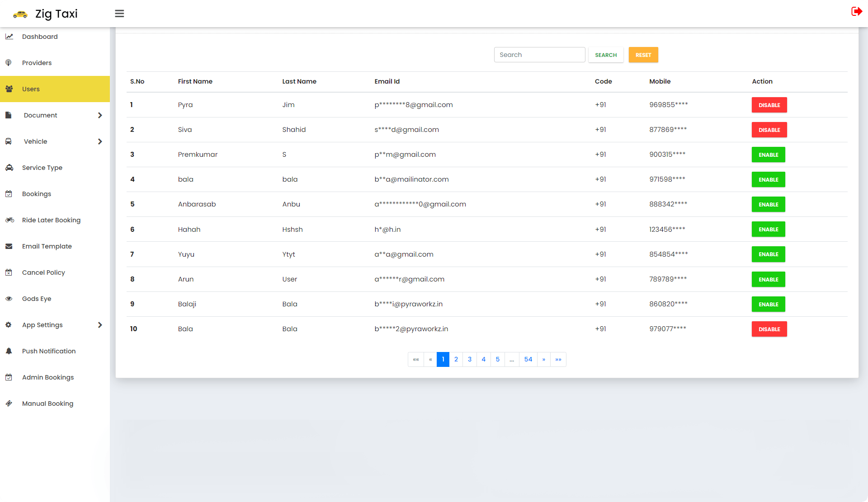
Task: Enable user Yuyu Ytyt
Action: click(768, 254)
